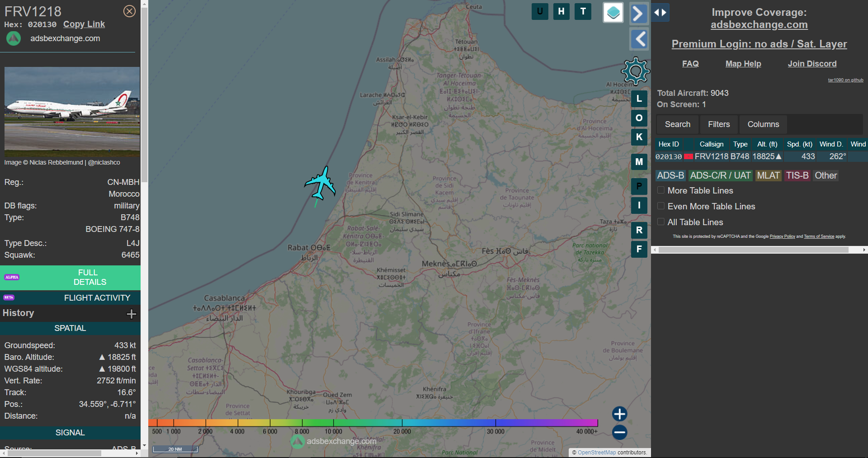Open the Terms of Service link

tap(819, 236)
